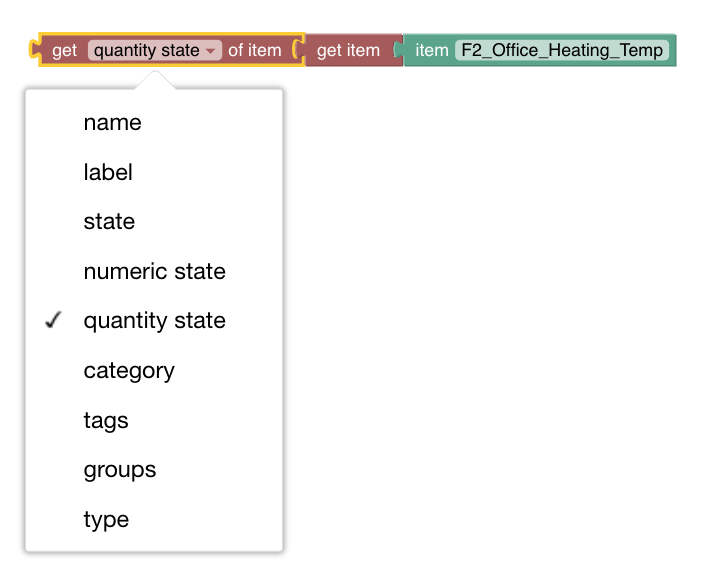Click the "of item" text on the block
Image resolution: width=708 pixels, height=576 pixels.
(255, 51)
